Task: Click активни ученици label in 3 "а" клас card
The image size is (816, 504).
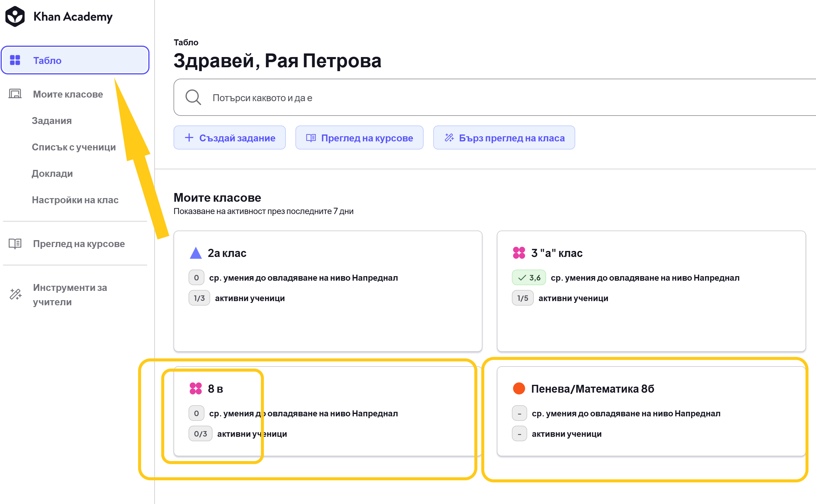Action: (573, 298)
